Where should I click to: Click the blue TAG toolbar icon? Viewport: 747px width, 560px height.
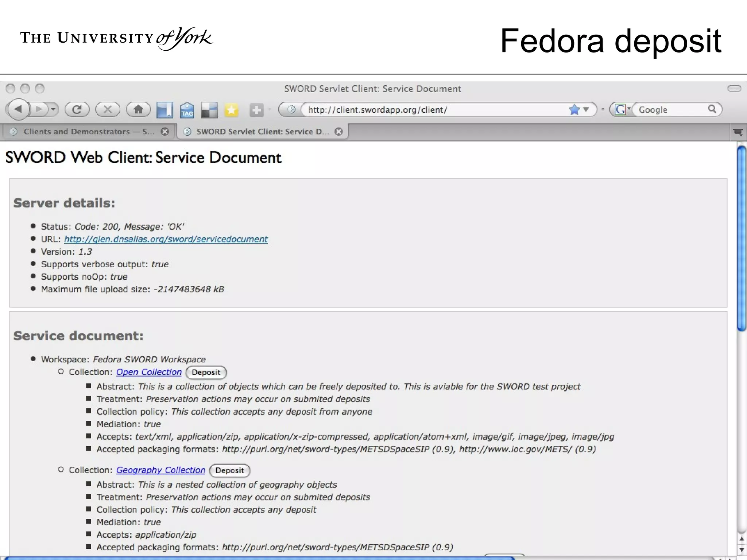pos(187,110)
